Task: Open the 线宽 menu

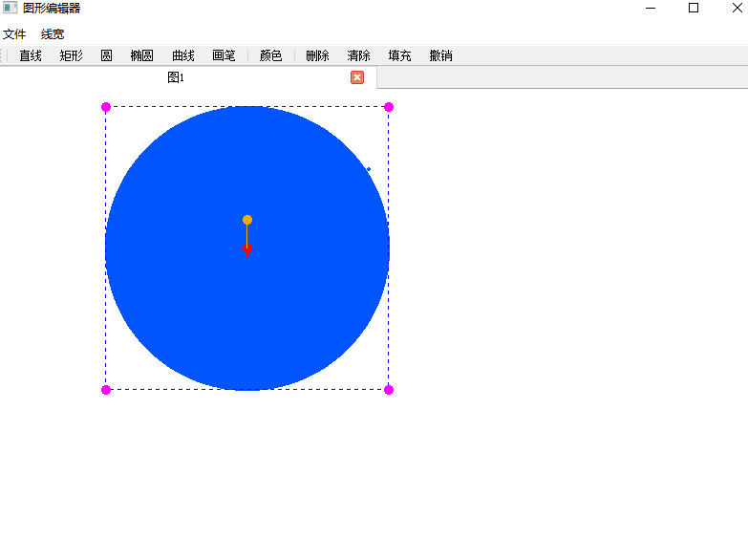Action: 53,34
